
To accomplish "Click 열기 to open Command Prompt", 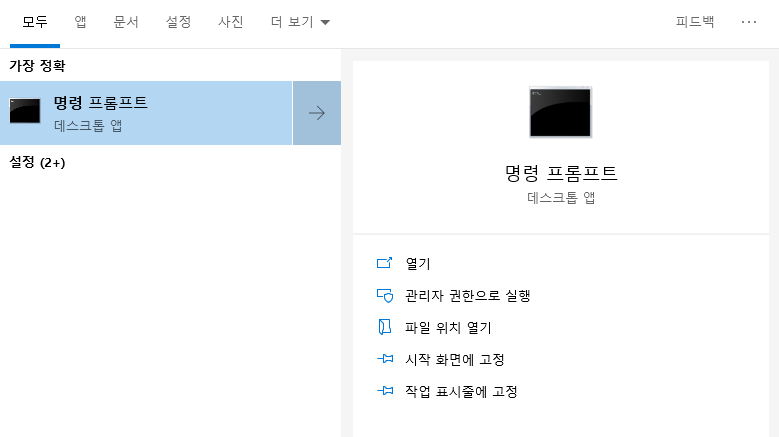I will [x=418, y=264].
